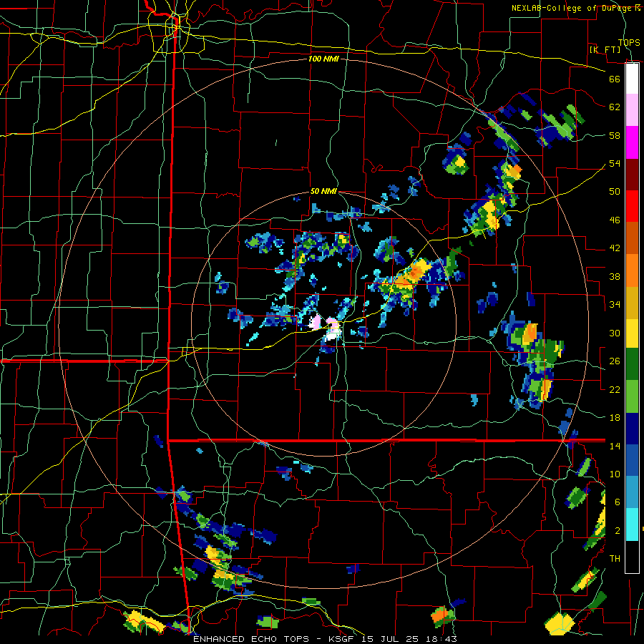Viewport: 644px width, 644px height.
Task: Select the 6 legend value
Action: [618, 502]
